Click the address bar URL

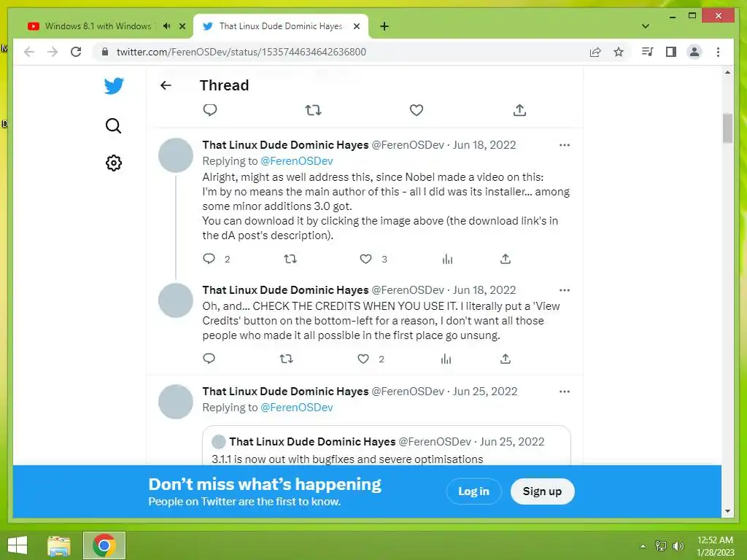pos(241,52)
